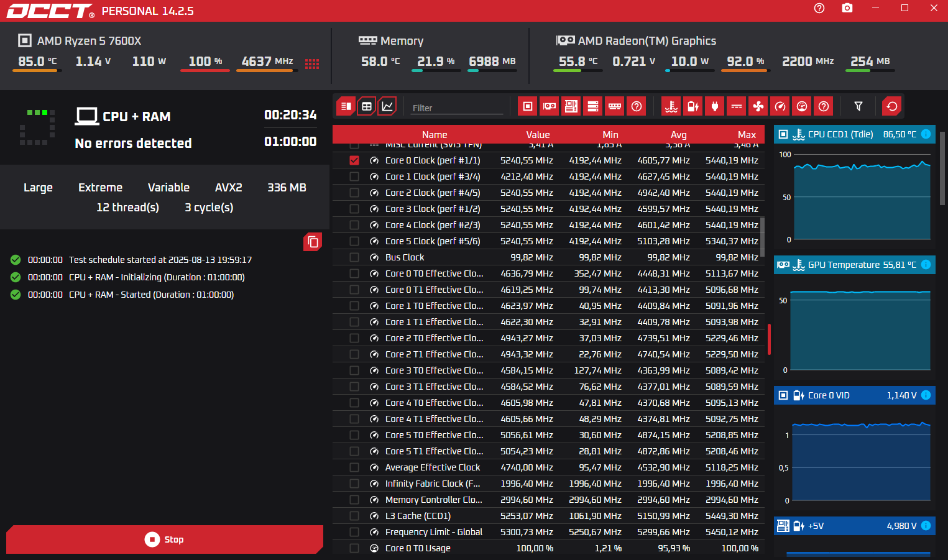Sort the table by the Value column
The width and height of the screenshot is (948, 560).
538,134
